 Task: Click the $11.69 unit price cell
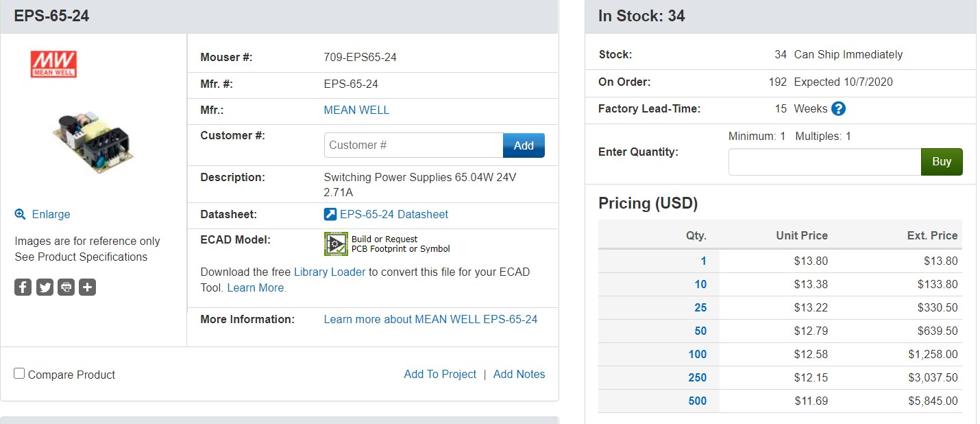[811, 401]
